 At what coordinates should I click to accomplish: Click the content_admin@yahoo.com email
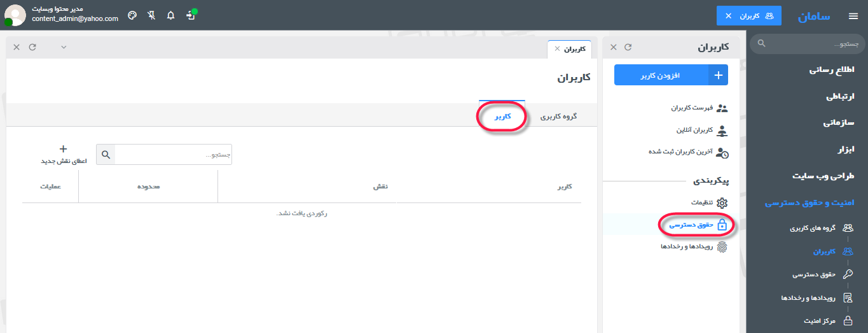pos(75,19)
